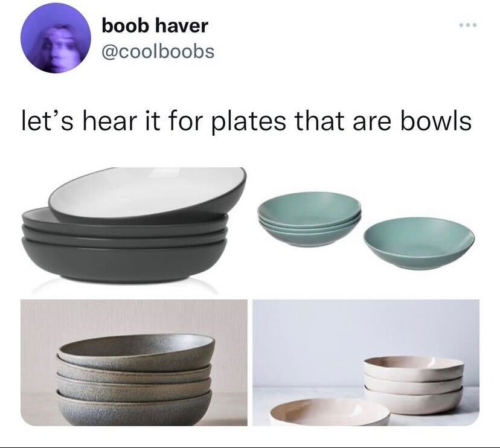Click the stack of three teal bowls

309,219
